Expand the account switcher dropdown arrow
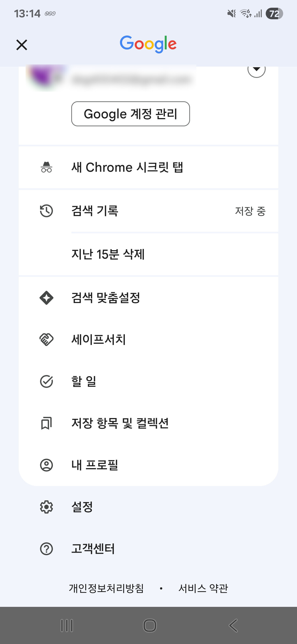297x644 pixels. [256, 70]
